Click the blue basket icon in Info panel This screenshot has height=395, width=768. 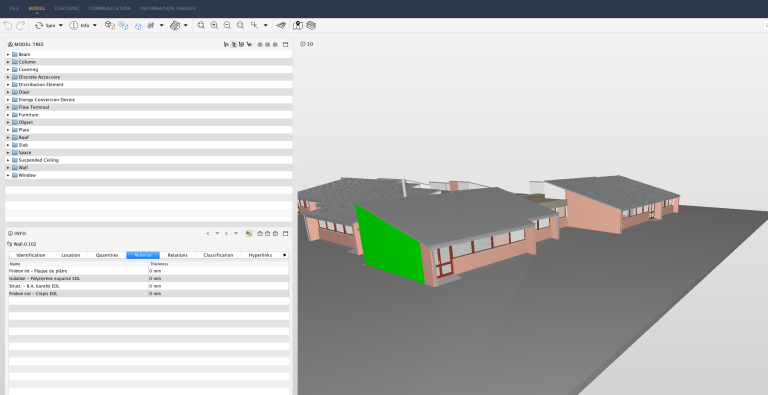point(275,234)
